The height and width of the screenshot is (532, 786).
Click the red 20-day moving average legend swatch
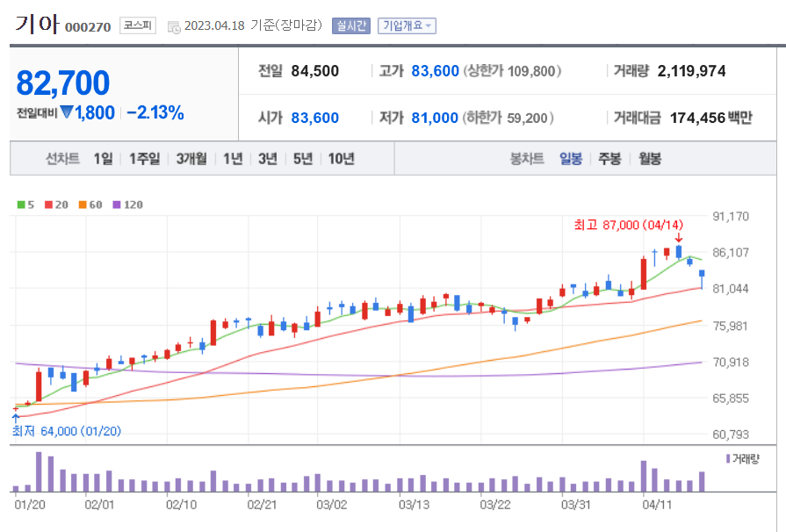point(48,205)
